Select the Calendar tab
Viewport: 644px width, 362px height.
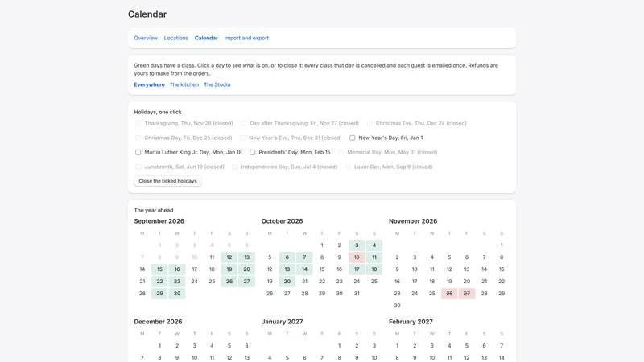click(206, 38)
